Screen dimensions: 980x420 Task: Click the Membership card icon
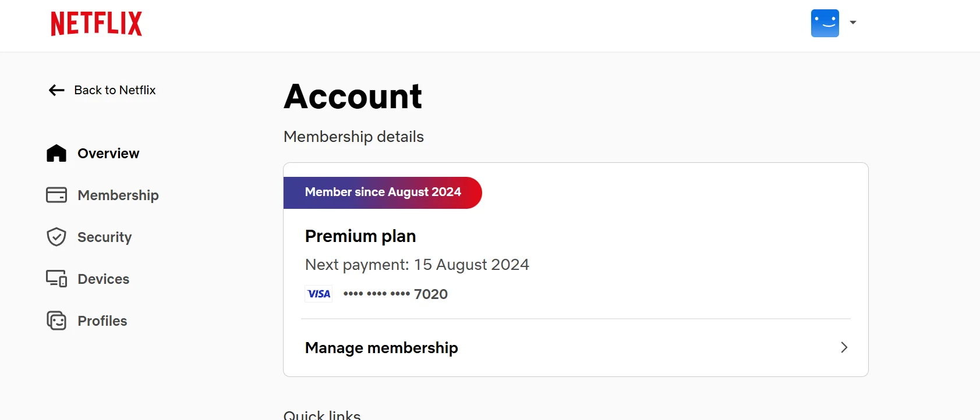coord(56,195)
